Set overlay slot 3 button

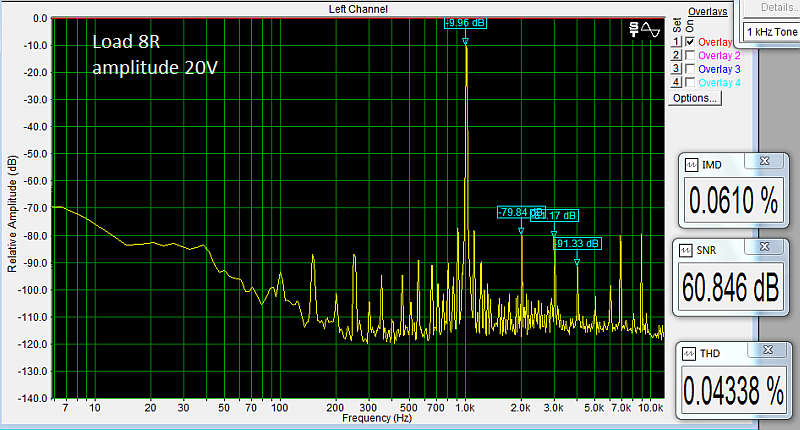[676, 69]
